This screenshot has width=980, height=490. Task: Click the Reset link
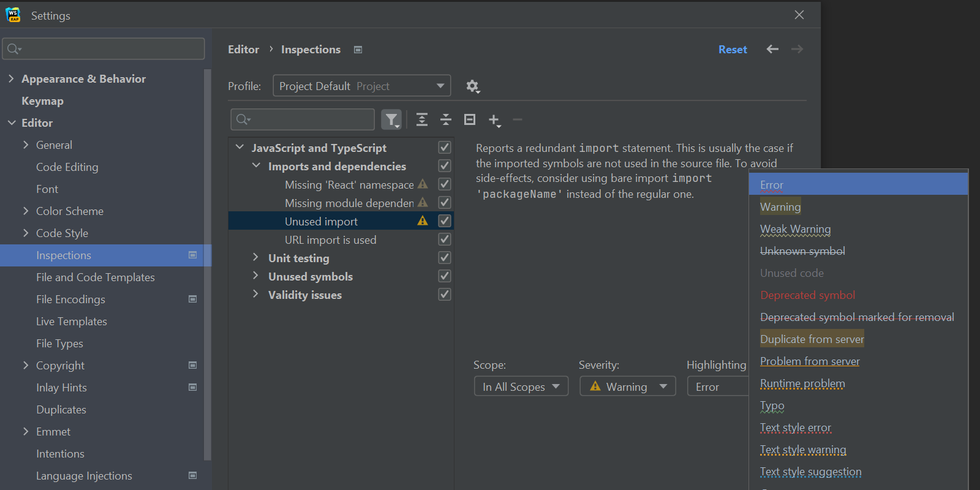tap(733, 50)
